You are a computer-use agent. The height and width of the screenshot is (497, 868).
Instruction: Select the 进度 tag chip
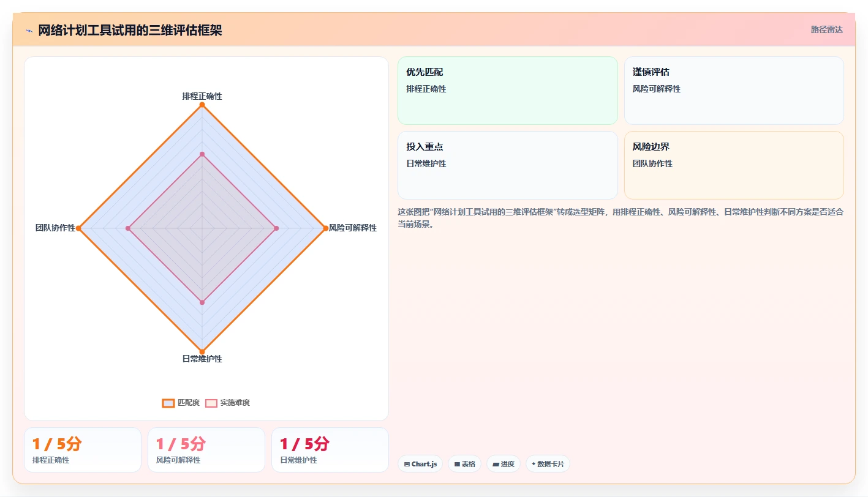504,464
